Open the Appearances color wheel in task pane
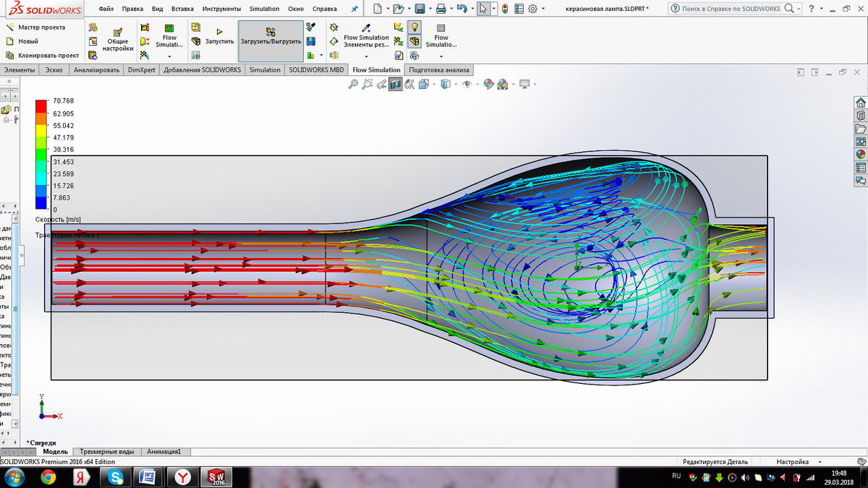 click(x=861, y=153)
